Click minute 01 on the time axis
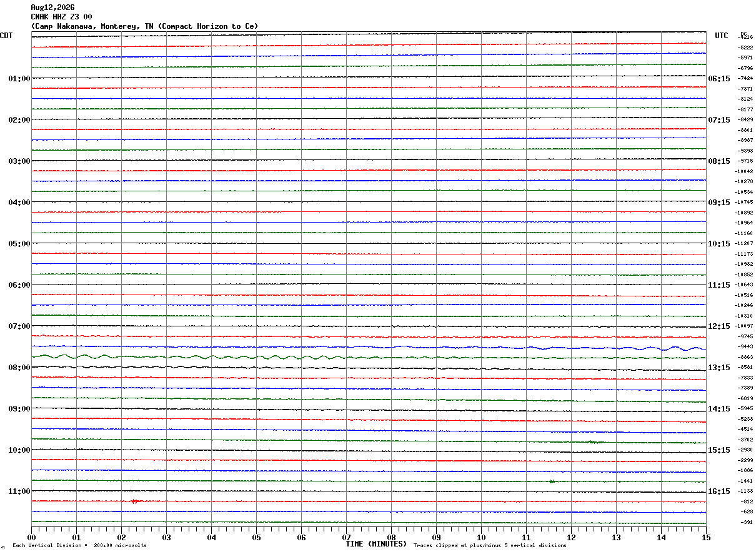This screenshot has width=756, height=554. [x=76, y=537]
